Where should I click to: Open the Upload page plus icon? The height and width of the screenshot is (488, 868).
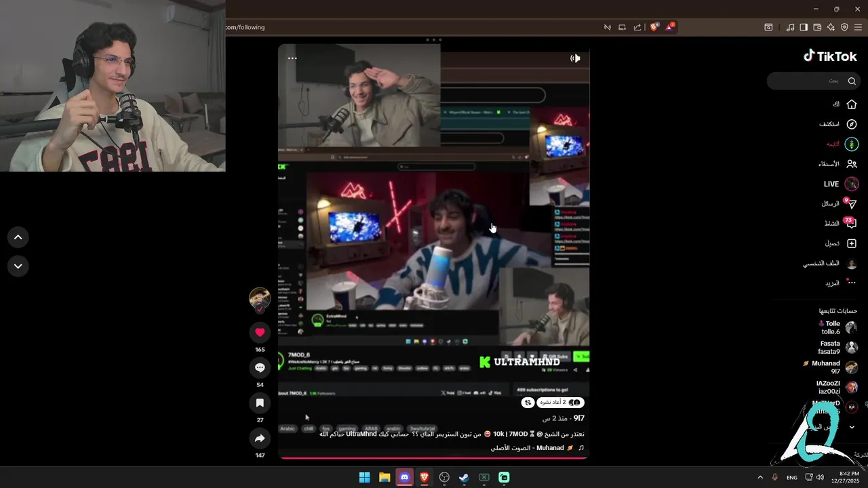pos(841,243)
